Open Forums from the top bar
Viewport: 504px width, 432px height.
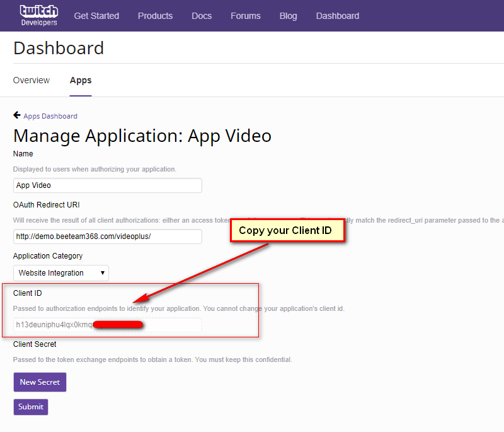[245, 16]
